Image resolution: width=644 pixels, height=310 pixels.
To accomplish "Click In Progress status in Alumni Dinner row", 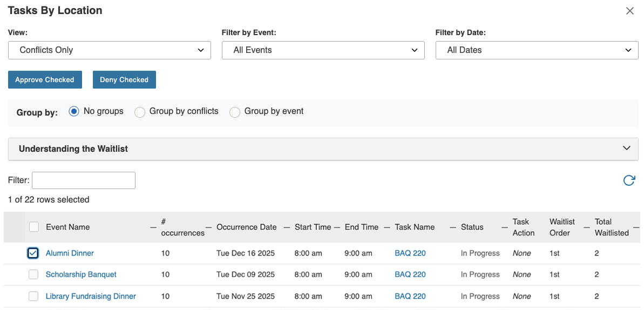I will (x=480, y=253).
